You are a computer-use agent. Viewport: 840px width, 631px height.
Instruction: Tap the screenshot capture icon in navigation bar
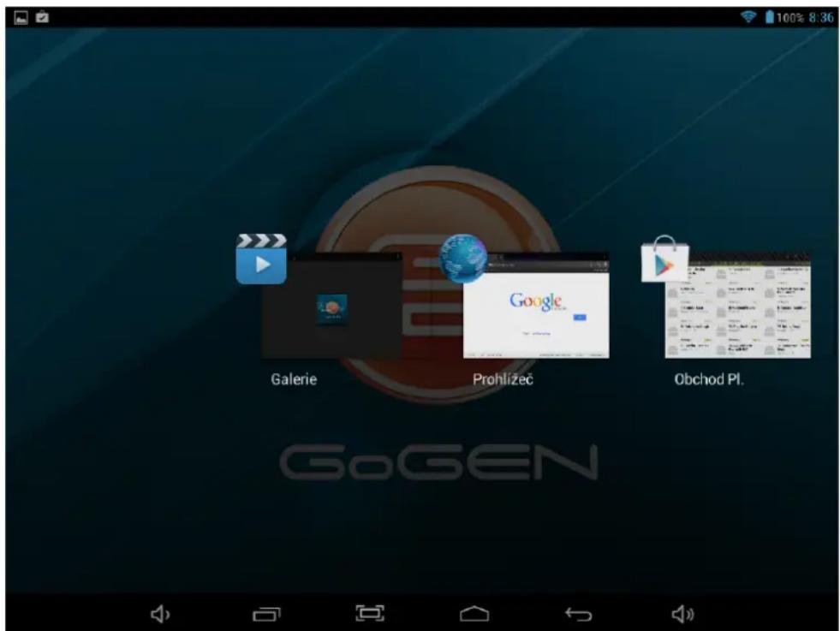point(370,613)
